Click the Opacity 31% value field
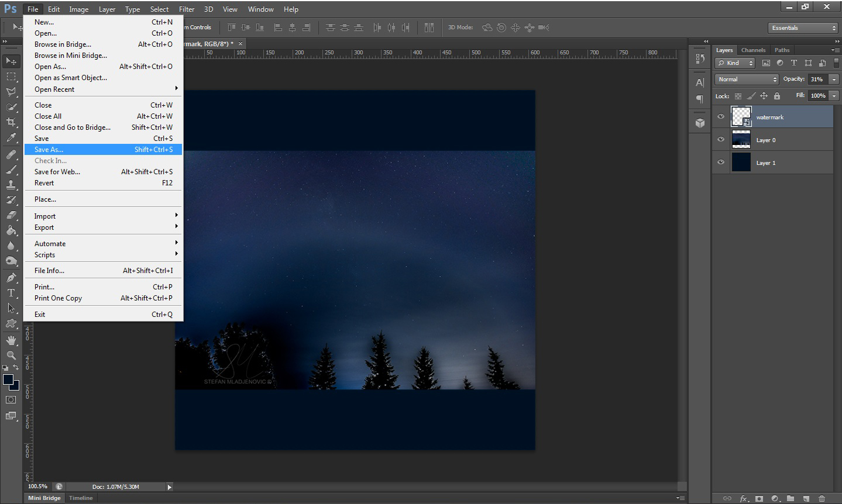This screenshot has width=842, height=504. coord(817,80)
